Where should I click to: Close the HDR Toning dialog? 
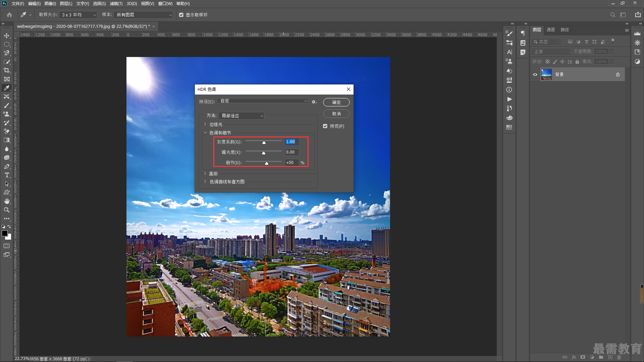pyautogui.click(x=348, y=89)
